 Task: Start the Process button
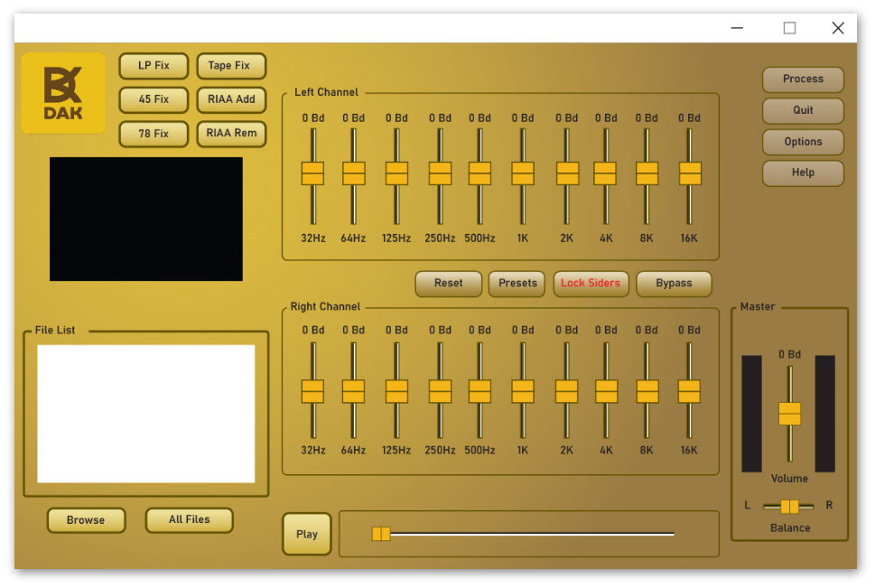click(803, 79)
